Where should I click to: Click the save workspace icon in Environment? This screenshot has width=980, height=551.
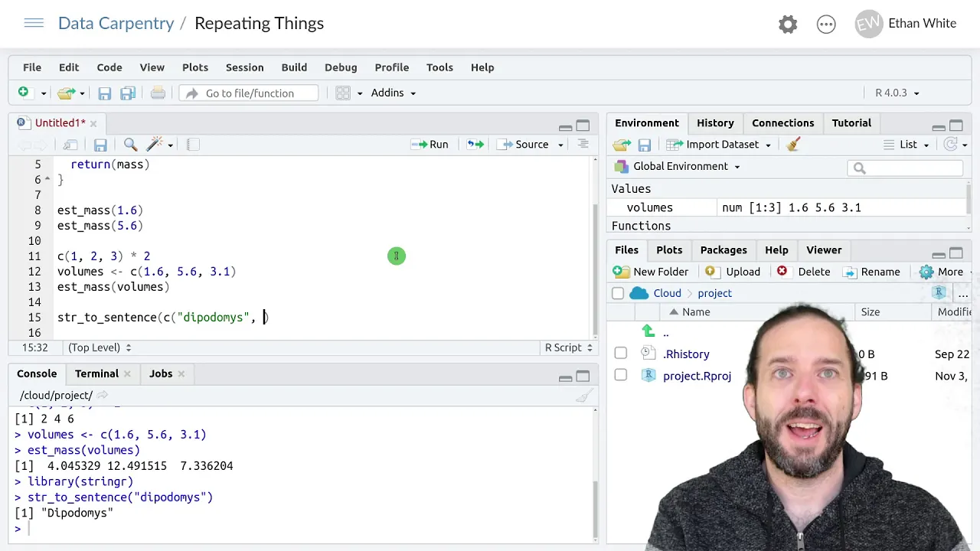645,145
